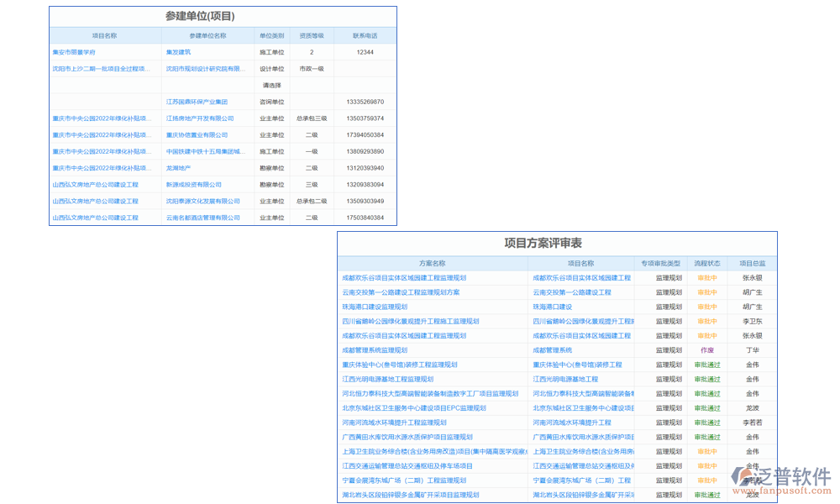Click the 单位类别 column header
The height and width of the screenshot is (504, 840).
(271, 36)
